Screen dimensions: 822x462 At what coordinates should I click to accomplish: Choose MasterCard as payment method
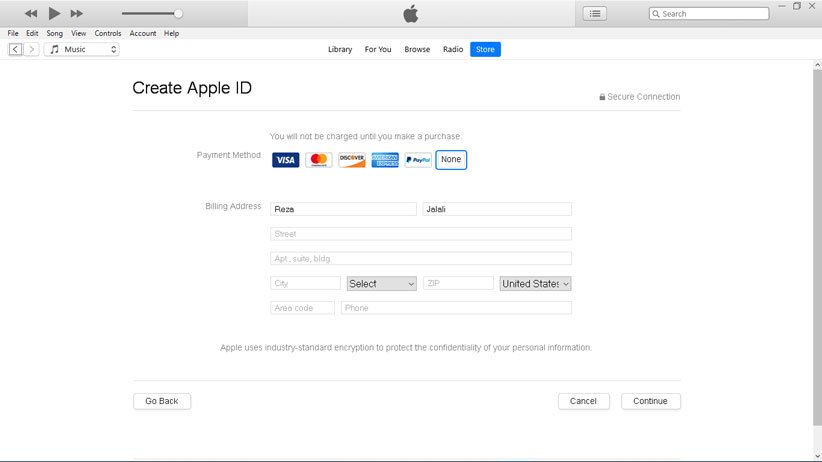(318, 160)
